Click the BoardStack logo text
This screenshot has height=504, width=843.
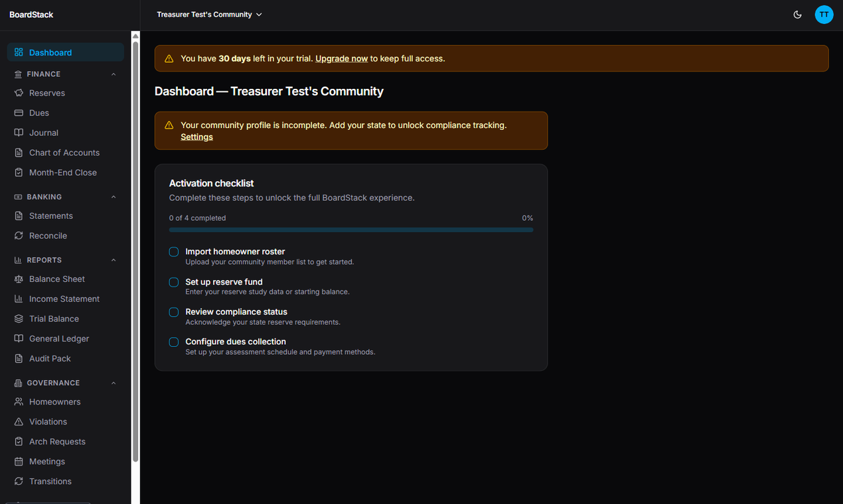point(31,15)
